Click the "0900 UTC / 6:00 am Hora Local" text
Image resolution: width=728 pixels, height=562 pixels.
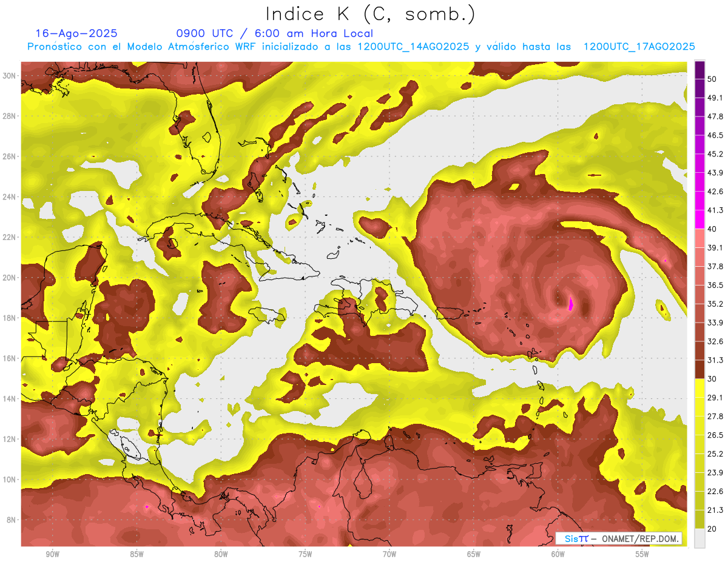[275, 33]
